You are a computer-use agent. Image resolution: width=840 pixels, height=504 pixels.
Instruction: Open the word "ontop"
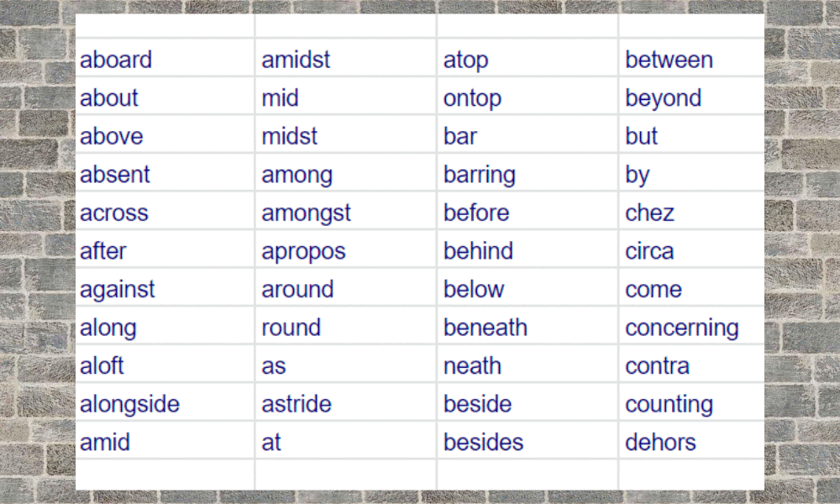(472, 98)
